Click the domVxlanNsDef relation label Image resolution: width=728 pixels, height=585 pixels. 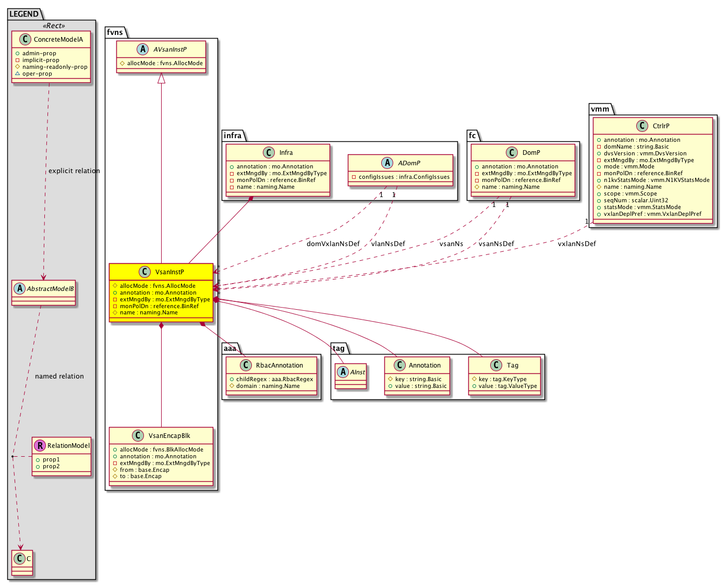pyautogui.click(x=333, y=244)
